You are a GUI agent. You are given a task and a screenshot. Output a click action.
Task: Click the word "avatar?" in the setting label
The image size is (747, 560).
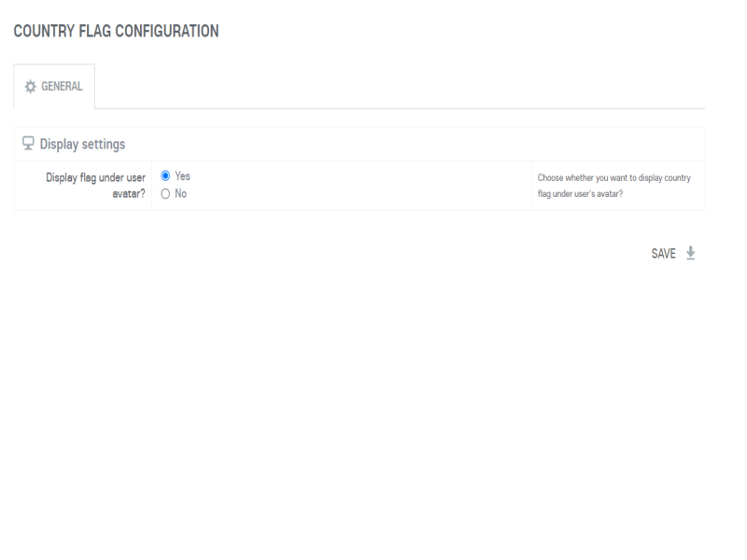point(128,194)
